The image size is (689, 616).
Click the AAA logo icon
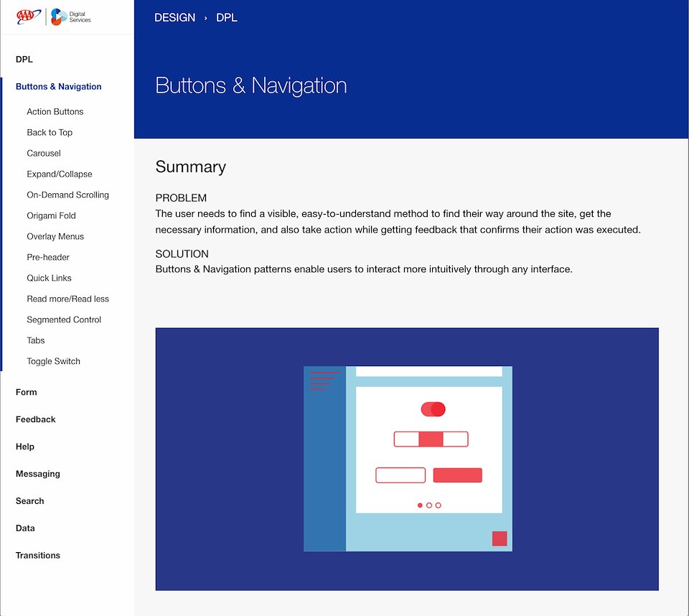click(28, 17)
